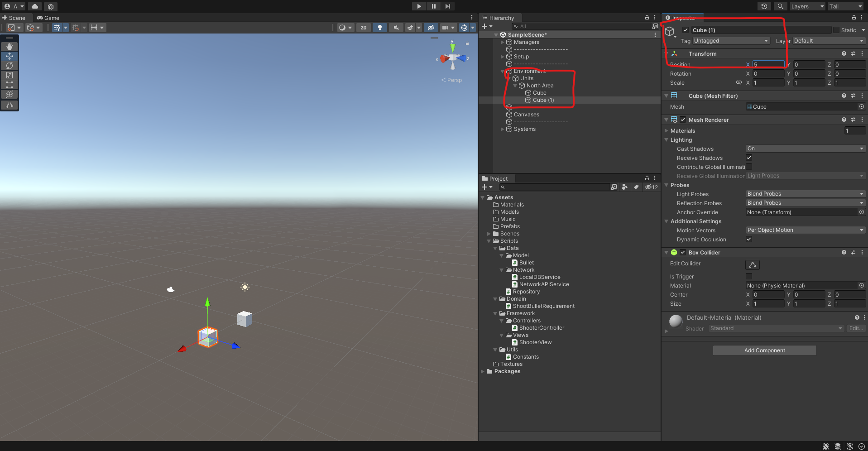The width and height of the screenshot is (868, 451).
Task: Expand the Managers hierarchy item
Action: click(x=502, y=42)
